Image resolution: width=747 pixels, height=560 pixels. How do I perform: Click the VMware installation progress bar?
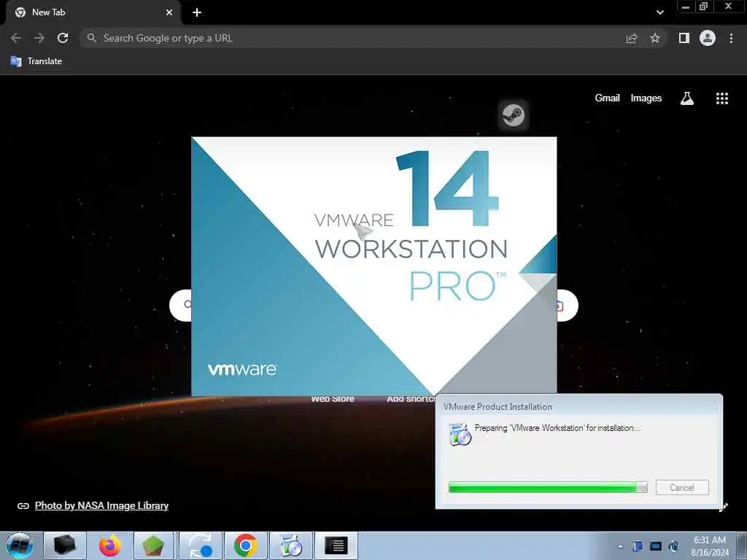(548, 487)
